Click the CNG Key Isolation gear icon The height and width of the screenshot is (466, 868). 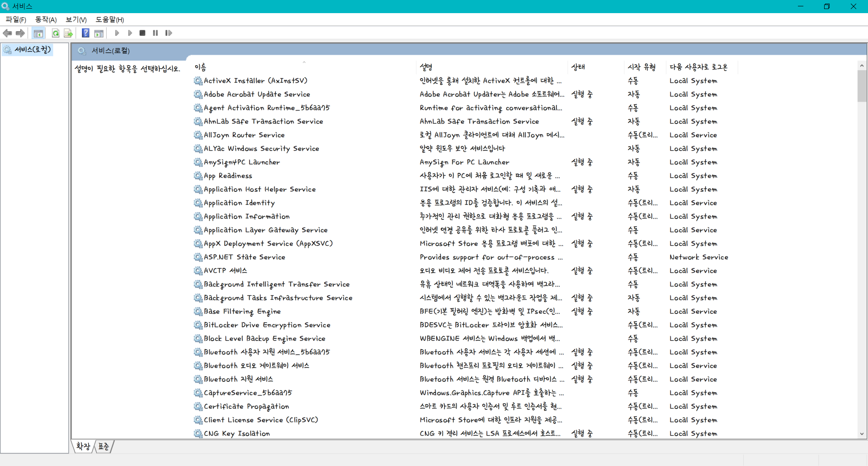198,433
